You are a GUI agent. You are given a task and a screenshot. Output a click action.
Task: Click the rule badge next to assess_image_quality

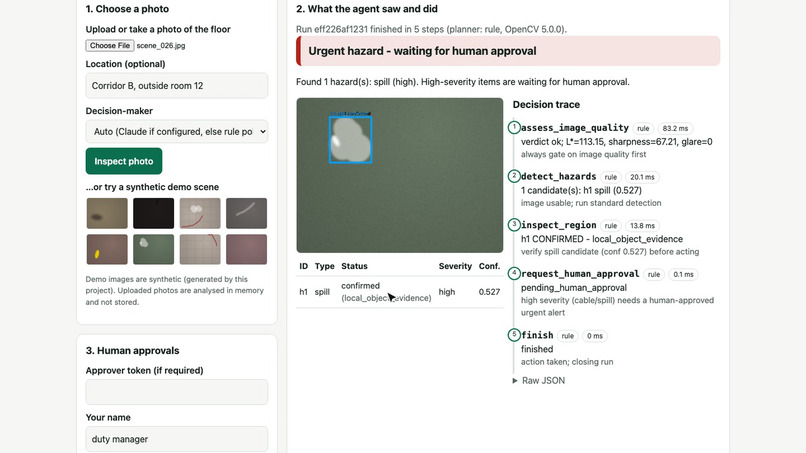643,129
